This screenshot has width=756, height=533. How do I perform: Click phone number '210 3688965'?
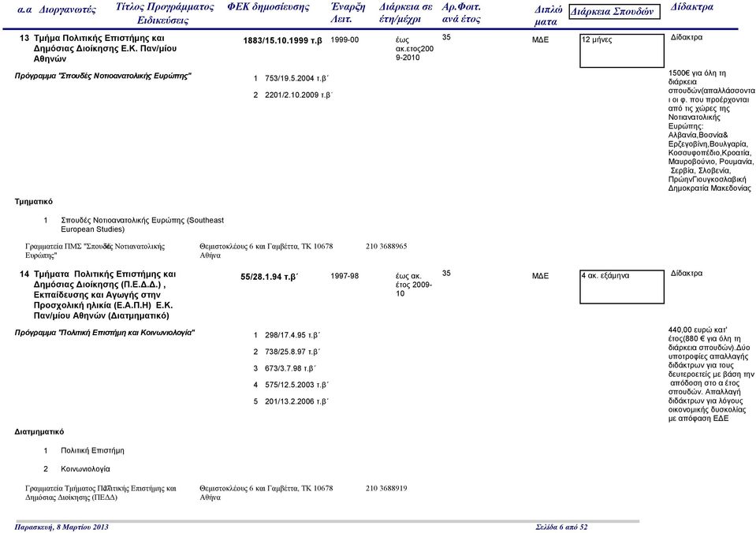(386, 246)
